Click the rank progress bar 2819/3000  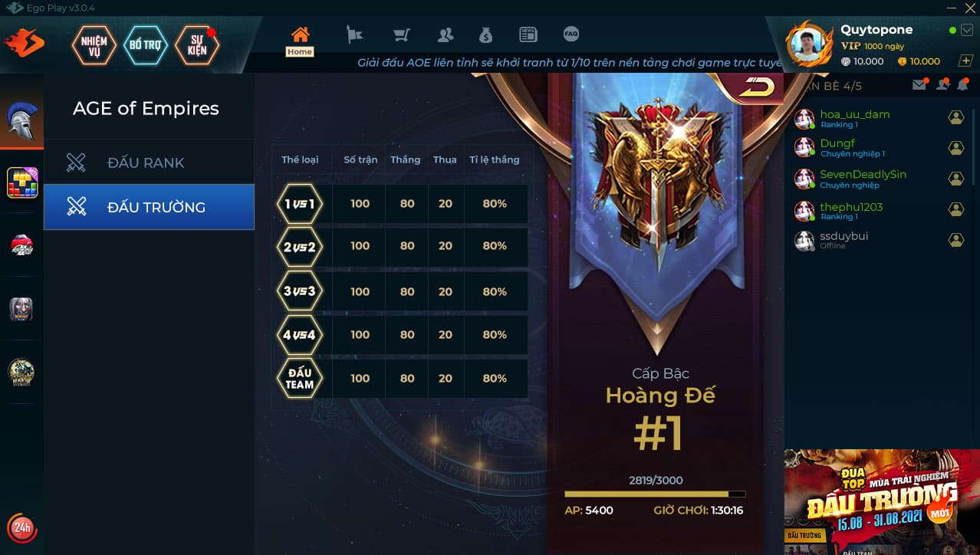pos(655,494)
